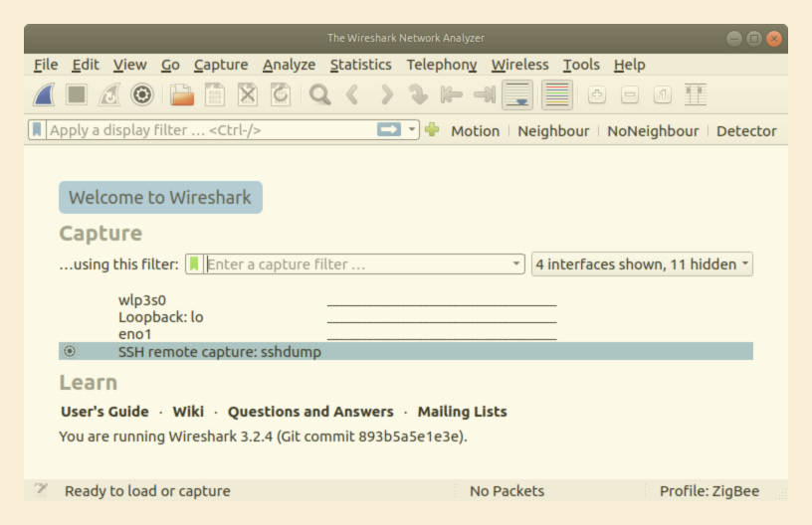Open the Go menu

[170, 65]
